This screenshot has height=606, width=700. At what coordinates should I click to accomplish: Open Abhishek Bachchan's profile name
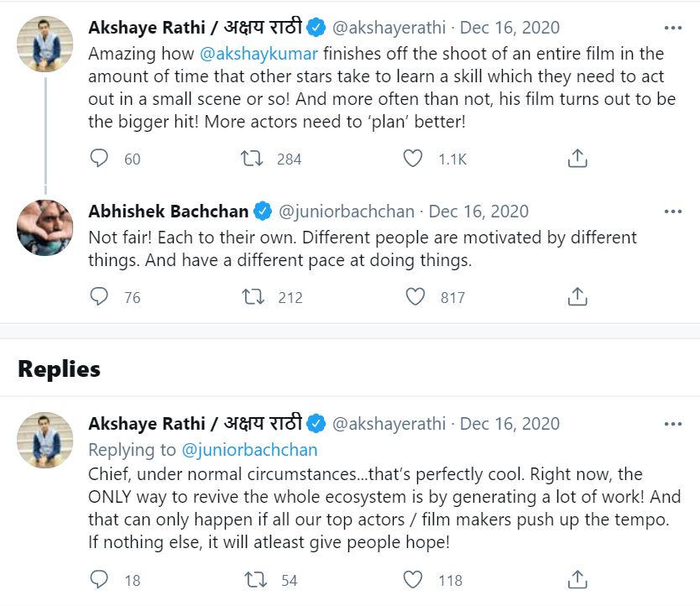169,211
